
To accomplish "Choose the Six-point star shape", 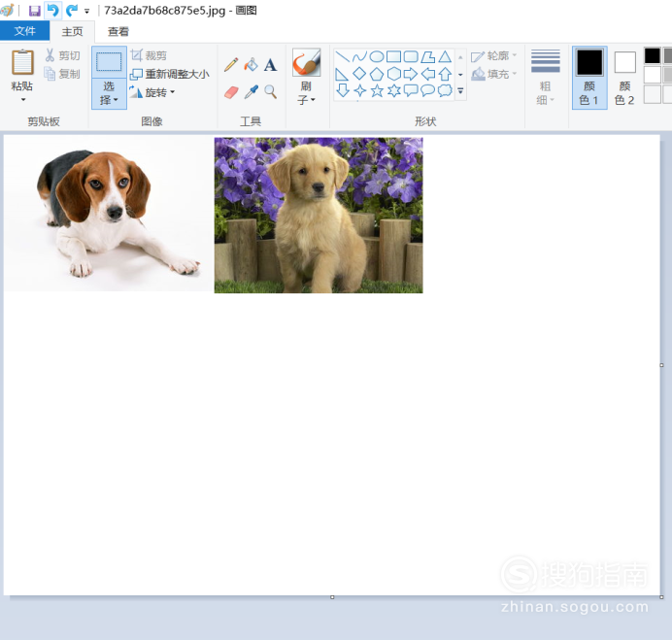I will tap(394, 90).
